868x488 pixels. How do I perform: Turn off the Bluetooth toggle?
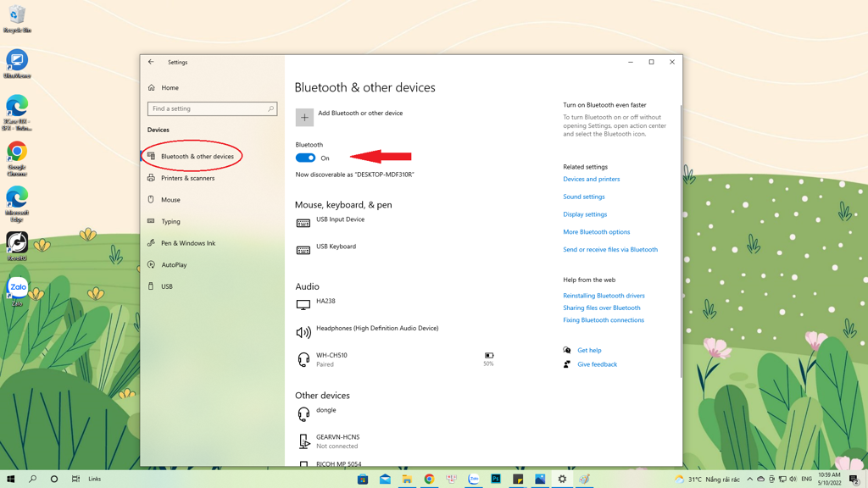pyautogui.click(x=305, y=158)
